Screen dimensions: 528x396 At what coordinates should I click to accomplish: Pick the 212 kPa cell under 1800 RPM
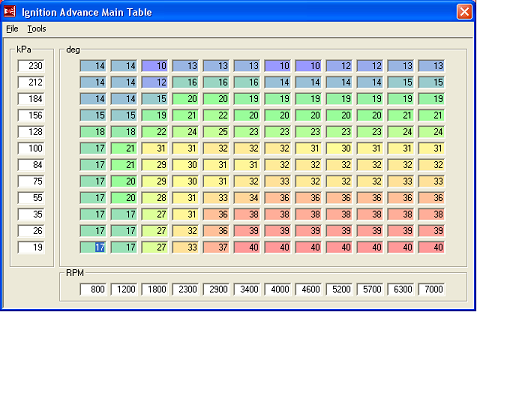pyautogui.click(x=155, y=82)
